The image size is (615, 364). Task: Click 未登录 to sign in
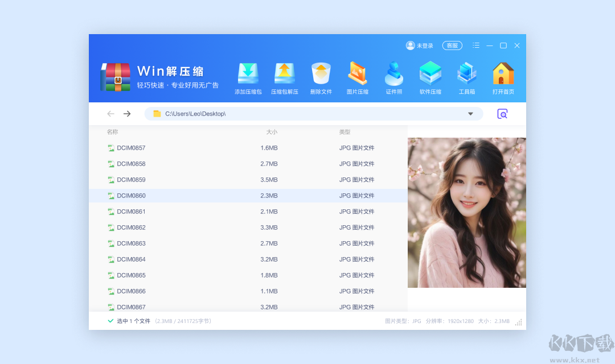(x=420, y=45)
